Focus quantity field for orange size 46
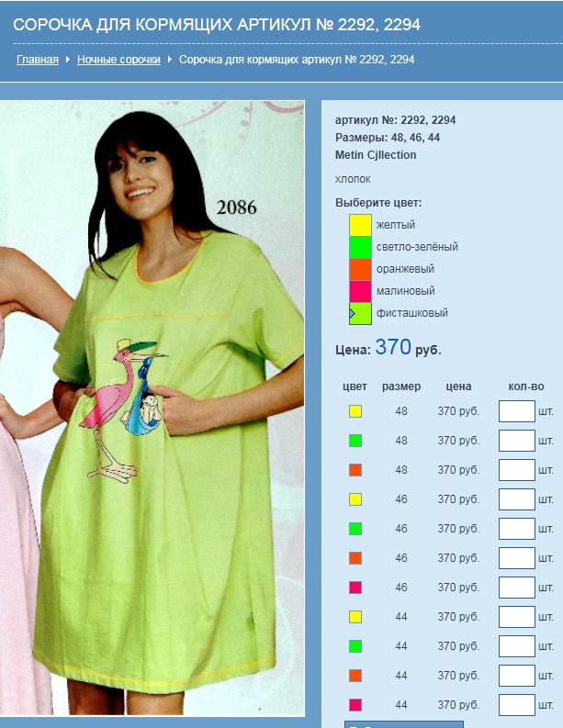 tap(517, 558)
